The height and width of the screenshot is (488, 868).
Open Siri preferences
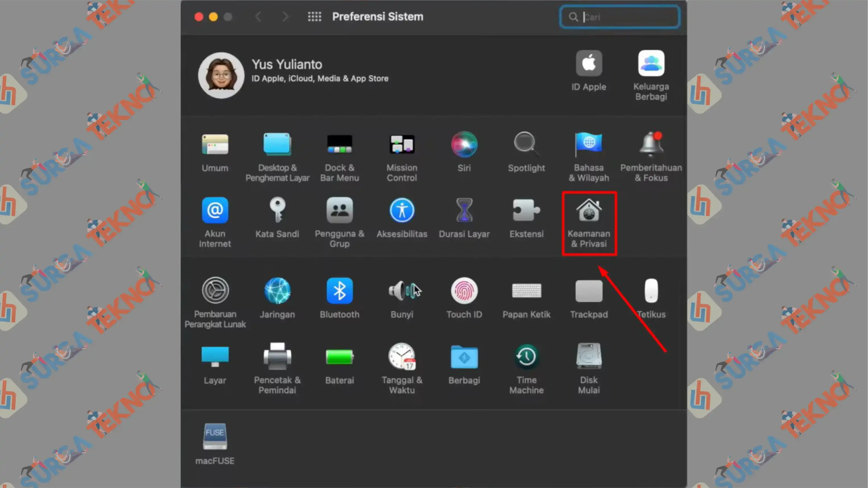(464, 145)
